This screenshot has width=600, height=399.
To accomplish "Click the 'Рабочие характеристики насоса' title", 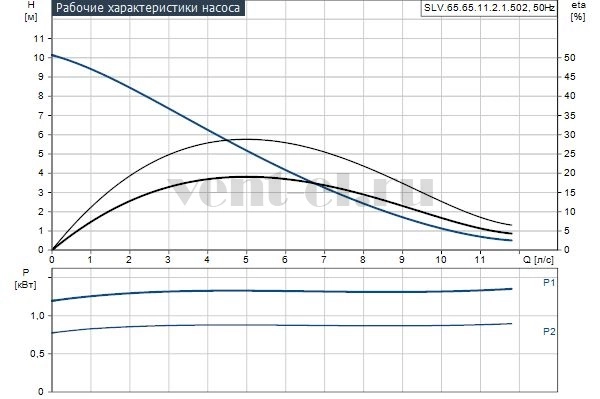I will (x=148, y=8).
